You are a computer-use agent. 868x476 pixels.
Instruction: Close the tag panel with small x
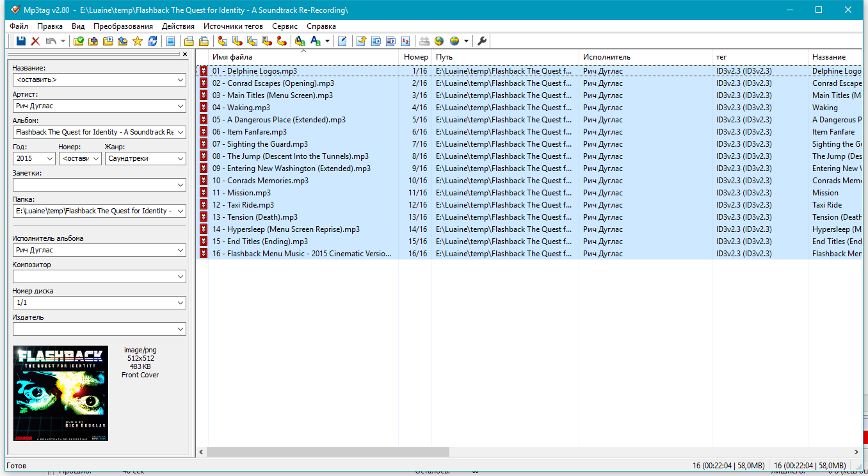click(x=185, y=54)
